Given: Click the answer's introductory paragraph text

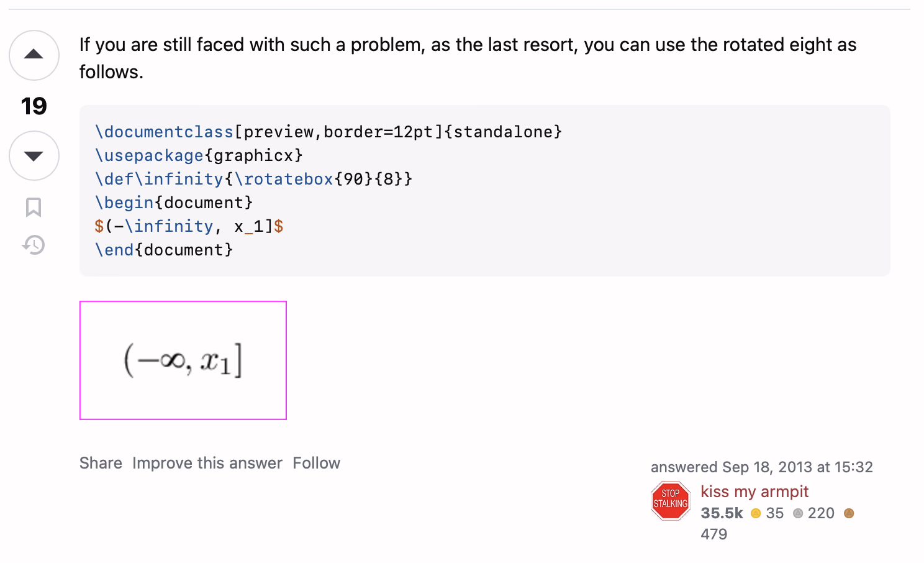Looking at the screenshot, I should 468,58.
